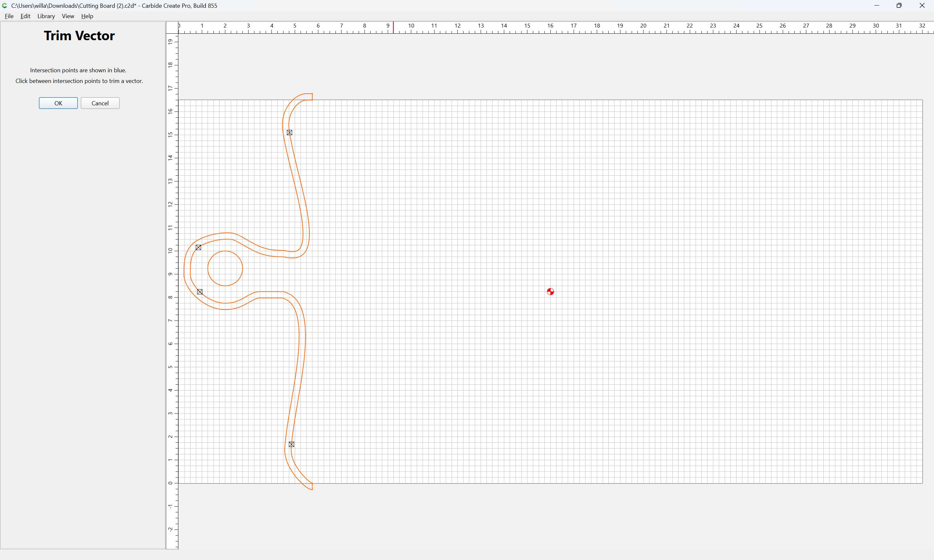Select the left intersection node near mark 8

[x=200, y=292]
